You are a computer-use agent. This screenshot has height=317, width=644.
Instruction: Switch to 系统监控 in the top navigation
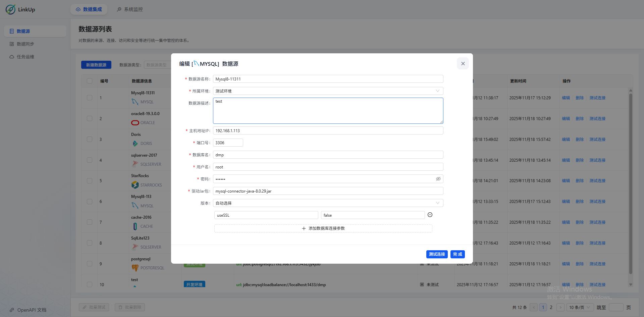click(130, 9)
